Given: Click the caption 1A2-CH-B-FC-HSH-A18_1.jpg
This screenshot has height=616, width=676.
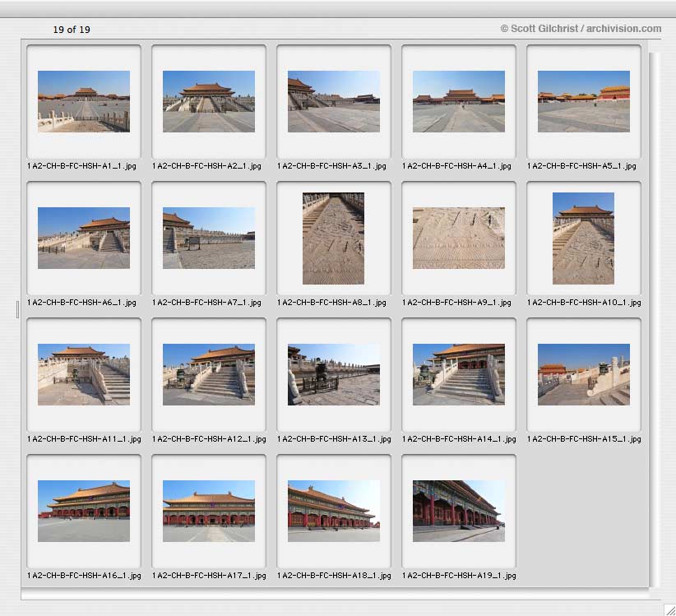Looking at the screenshot, I should pos(334,576).
